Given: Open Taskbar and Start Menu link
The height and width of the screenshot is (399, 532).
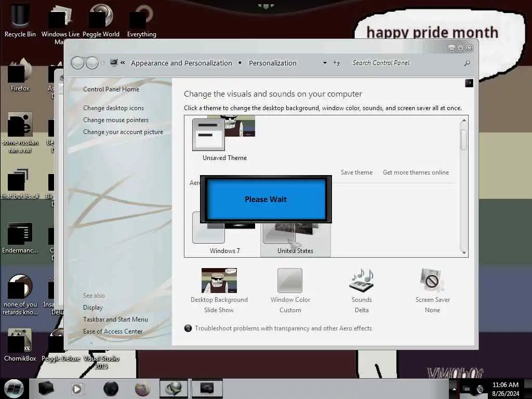Looking at the screenshot, I should (115, 320).
